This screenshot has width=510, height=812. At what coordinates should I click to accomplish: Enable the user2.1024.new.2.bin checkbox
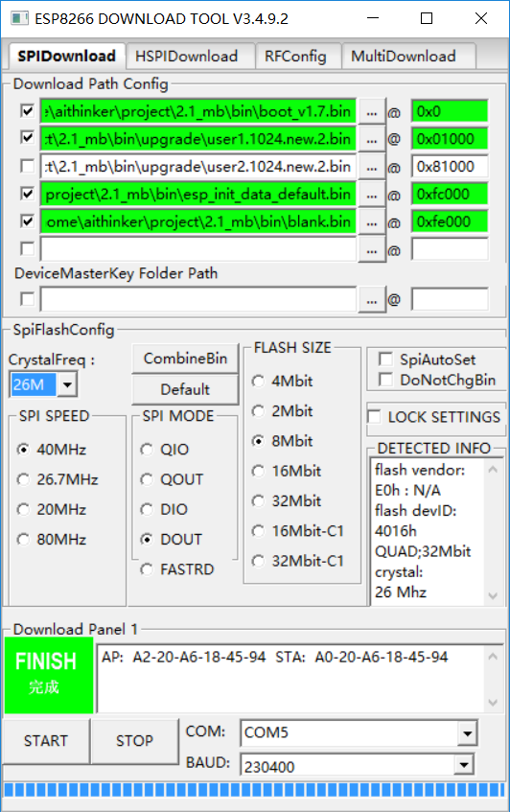tap(27, 166)
